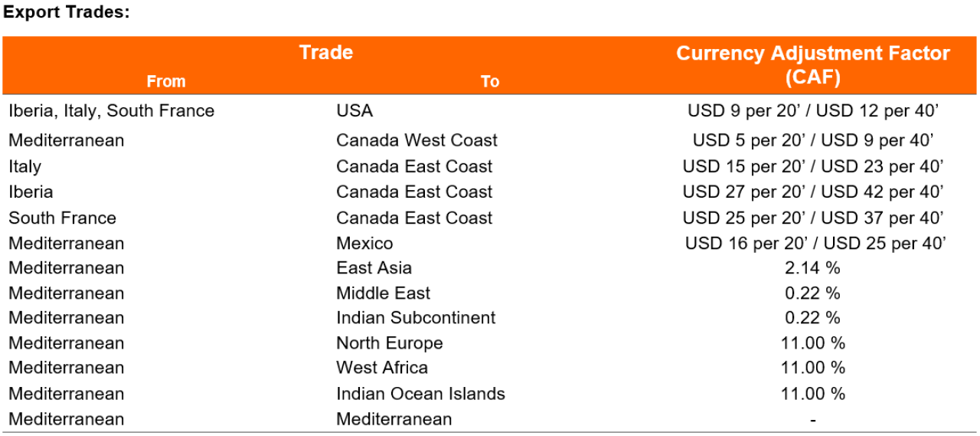Click the Mexico destination cell

pos(364,243)
